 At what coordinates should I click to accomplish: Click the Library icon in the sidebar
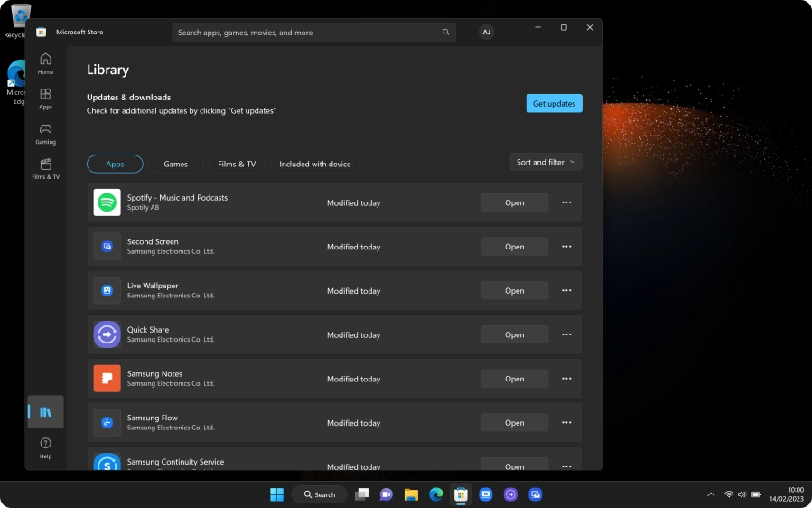(45, 411)
